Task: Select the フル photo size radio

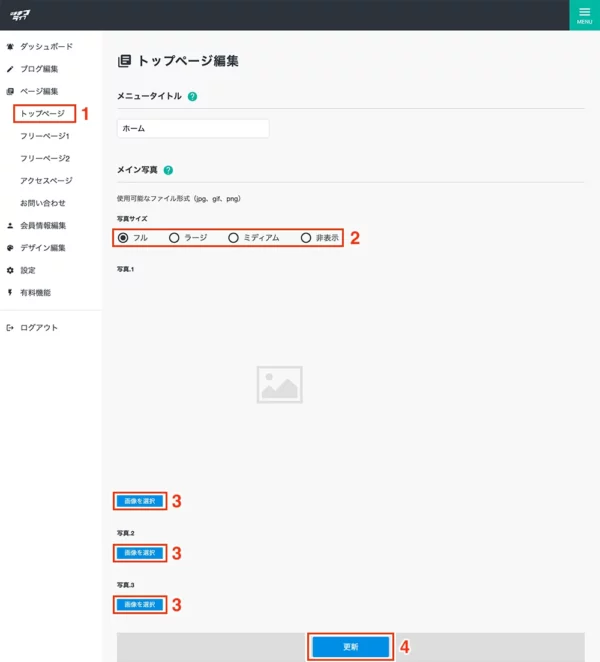Action: tap(124, 238)
